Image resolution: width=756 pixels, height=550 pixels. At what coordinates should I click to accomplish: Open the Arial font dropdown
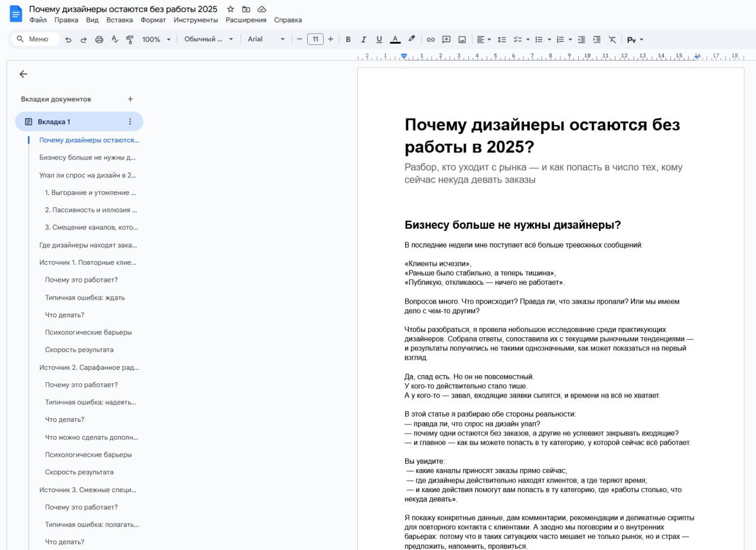point(266,39)
